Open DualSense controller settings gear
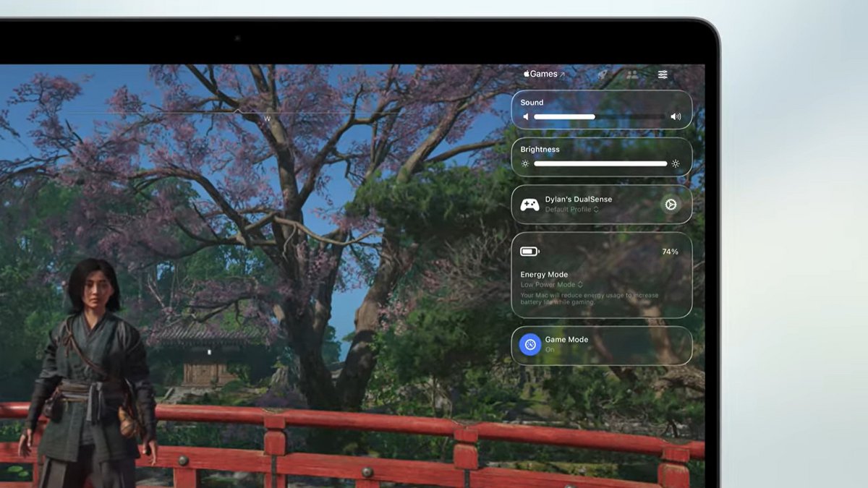Image resolution: width=868 pixels, height=488 pixels. (x=671, y=205)
